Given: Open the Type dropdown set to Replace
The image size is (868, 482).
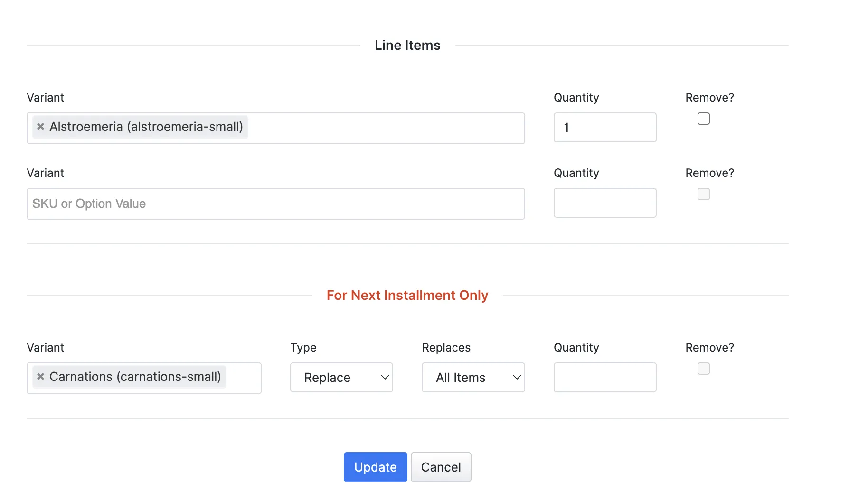Looking at the screenshot, I should click(x=341, y=378).
